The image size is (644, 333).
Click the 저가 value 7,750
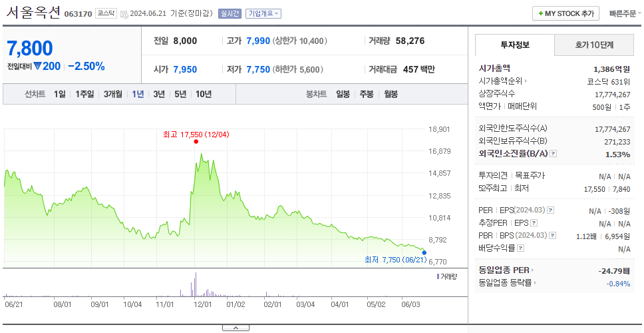click(258, 69)
